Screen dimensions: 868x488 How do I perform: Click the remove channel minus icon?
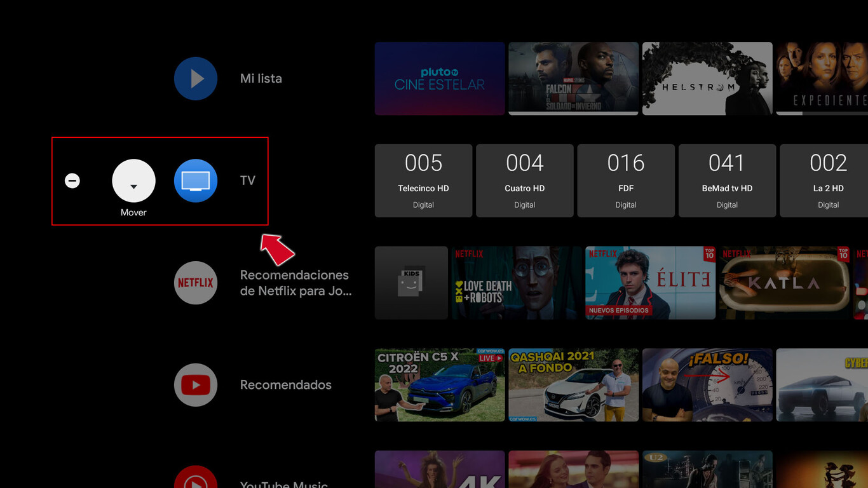(x=72, y=181)
